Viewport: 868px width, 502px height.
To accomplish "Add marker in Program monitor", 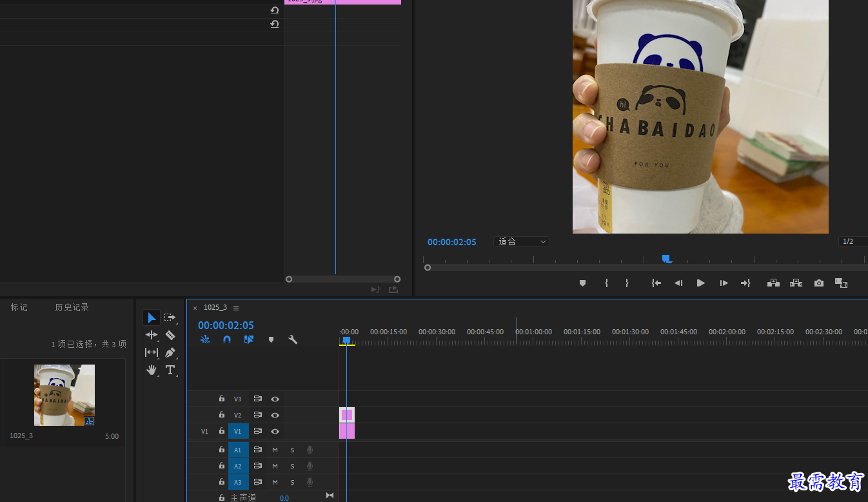I will (x=582, y=283).
